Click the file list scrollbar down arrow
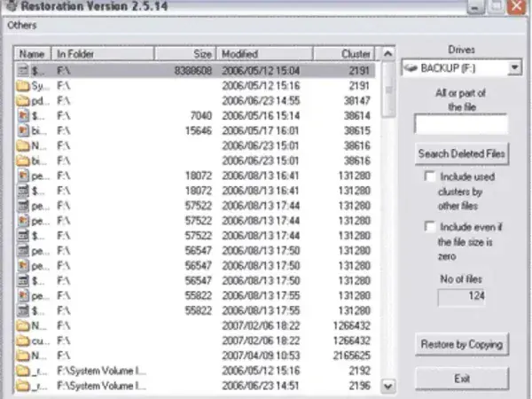 point(387,387)
